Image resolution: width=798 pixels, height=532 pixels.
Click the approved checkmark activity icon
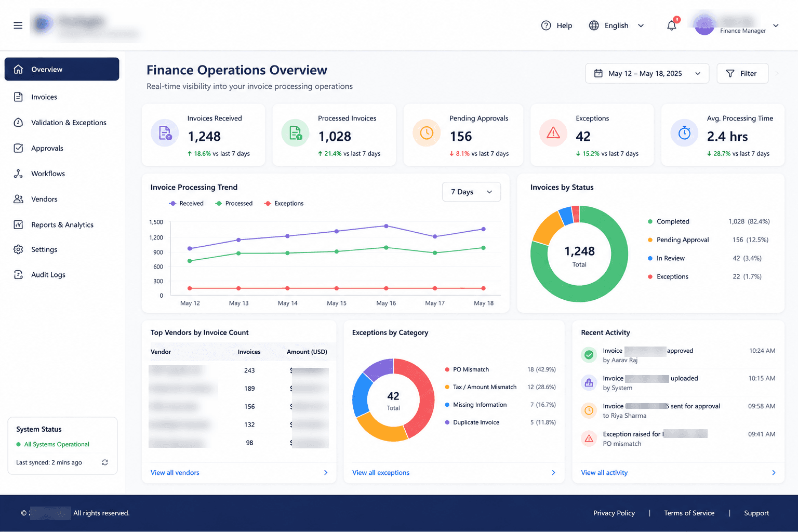point(589,355)
